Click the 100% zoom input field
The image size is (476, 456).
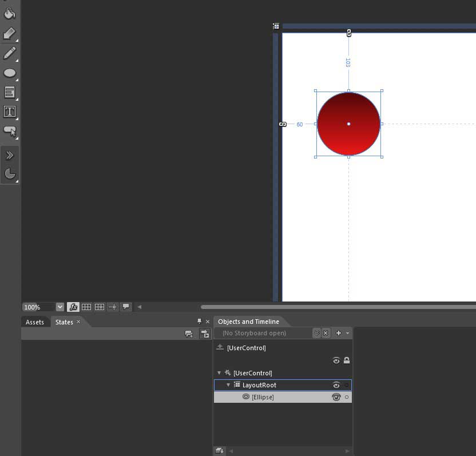point(38,307)
